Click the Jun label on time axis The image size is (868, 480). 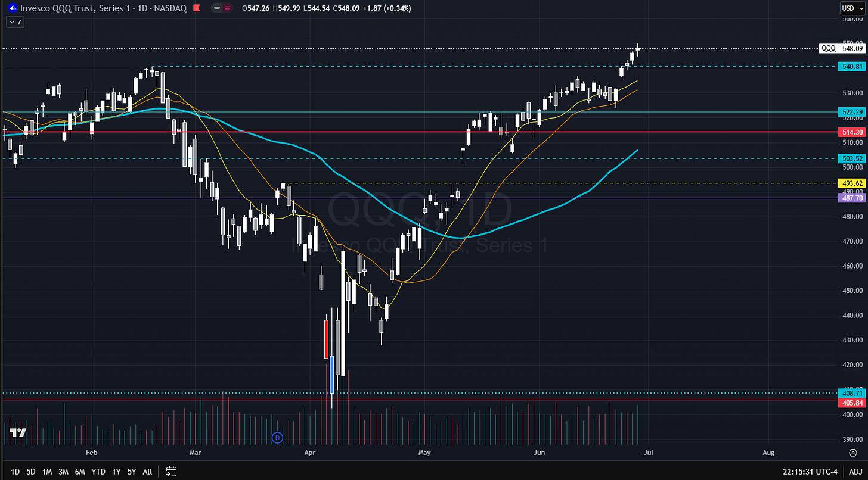[538, 453]
